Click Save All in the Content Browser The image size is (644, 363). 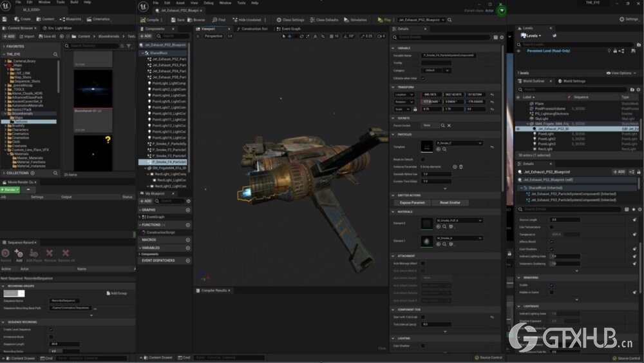[47, 36]
